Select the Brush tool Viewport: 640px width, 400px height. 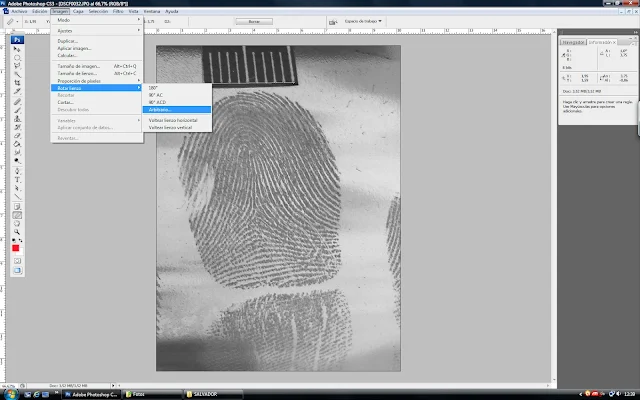coord(17,110)
